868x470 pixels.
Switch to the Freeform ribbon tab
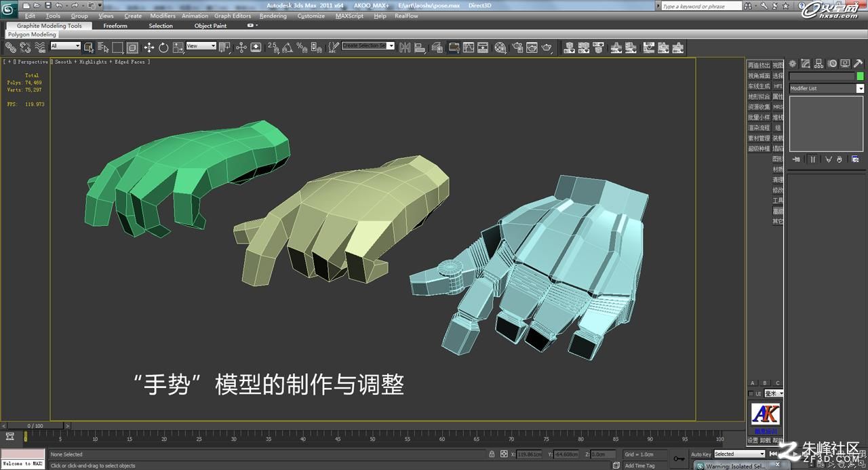[115, 26]
